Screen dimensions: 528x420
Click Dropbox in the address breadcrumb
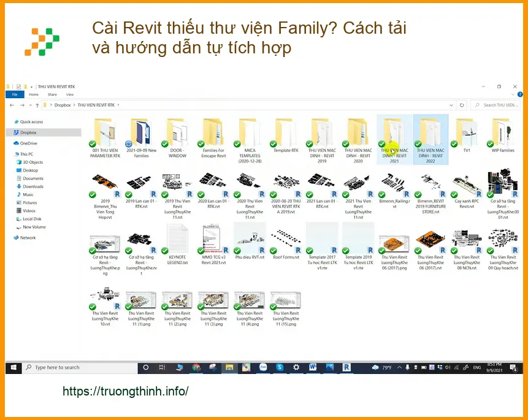click(63, 105)
